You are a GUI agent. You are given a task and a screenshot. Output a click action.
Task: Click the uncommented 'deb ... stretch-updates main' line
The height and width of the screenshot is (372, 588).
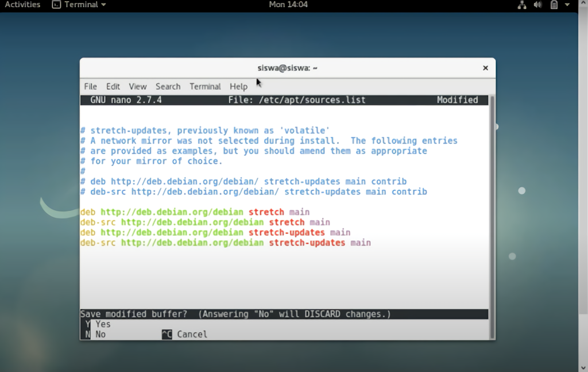pos(215,232)
